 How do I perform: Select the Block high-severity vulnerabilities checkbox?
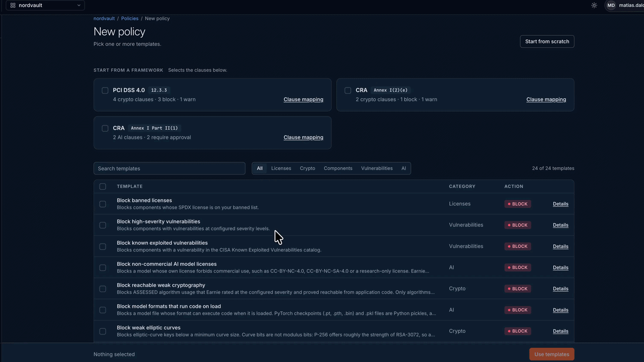[x=103, y=225]
